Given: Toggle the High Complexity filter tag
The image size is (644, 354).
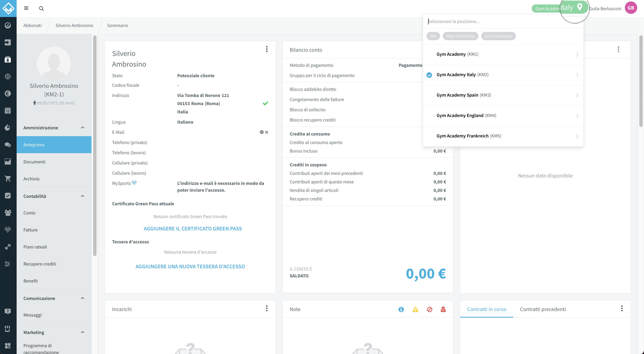Looking at the screenshot, I should pyautogui.click(x=460, y=36).
